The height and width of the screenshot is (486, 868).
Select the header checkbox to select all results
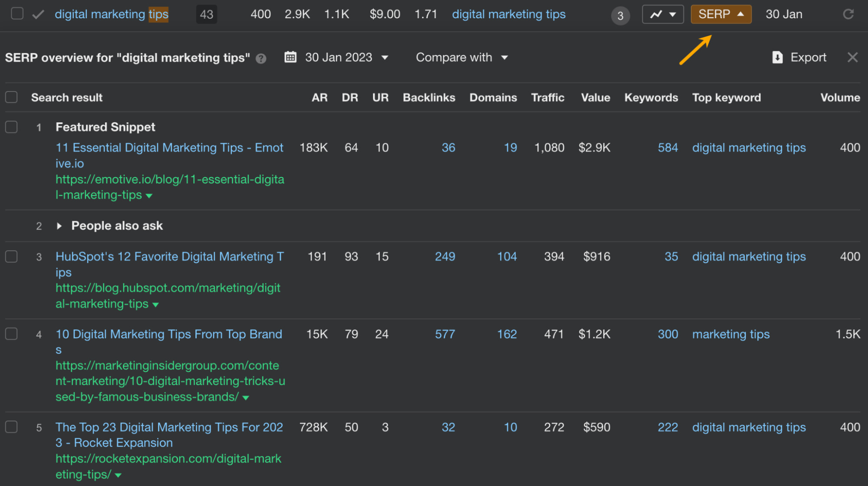[x=11, y=97]
